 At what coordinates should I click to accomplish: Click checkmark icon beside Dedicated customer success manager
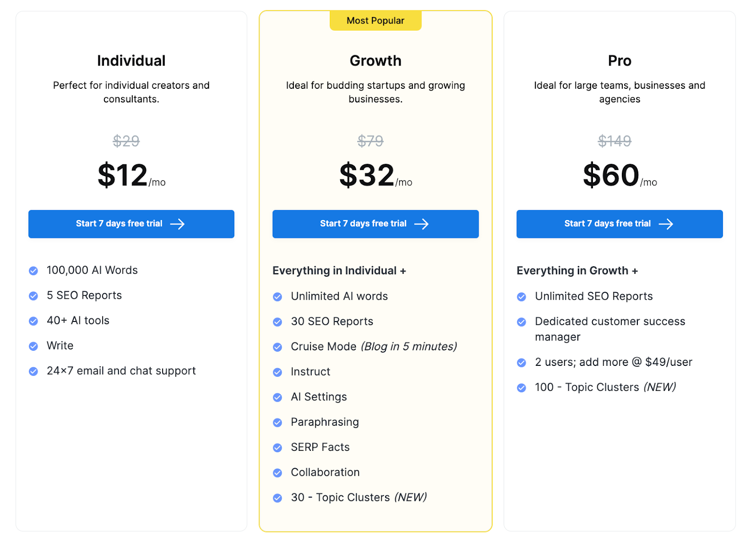[x=522, y=322]
